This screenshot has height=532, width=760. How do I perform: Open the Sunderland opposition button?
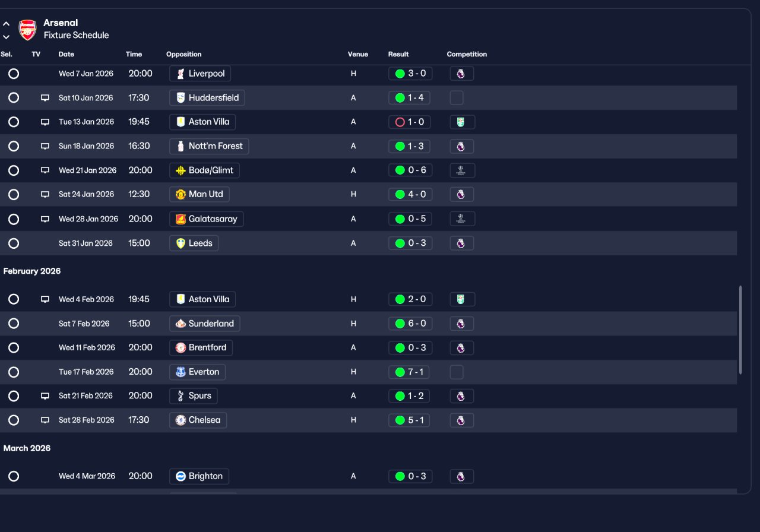[205, 324]
